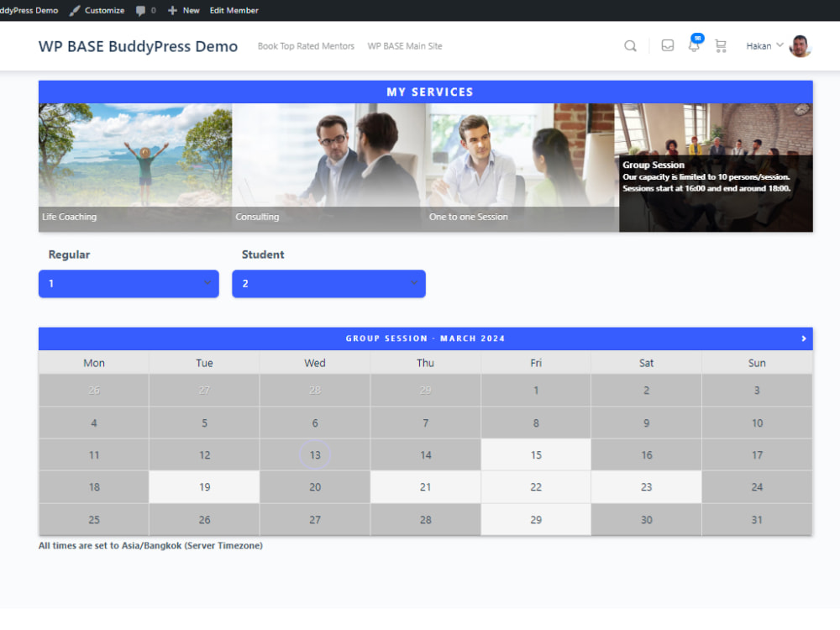
Task: Click the Student label
Action: (262, 255)
